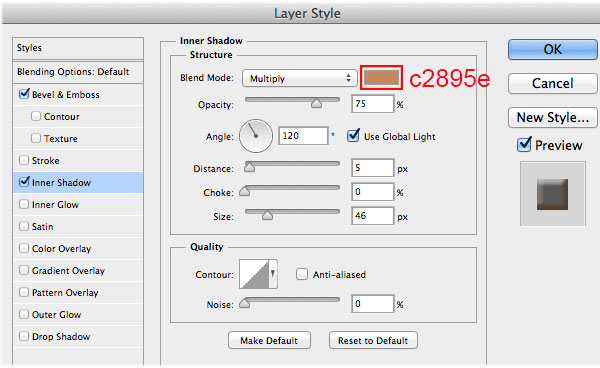This screenshot has height=368, width=600.
Task: Click the Contour curve thumbnail
Action: click(254, 274)
